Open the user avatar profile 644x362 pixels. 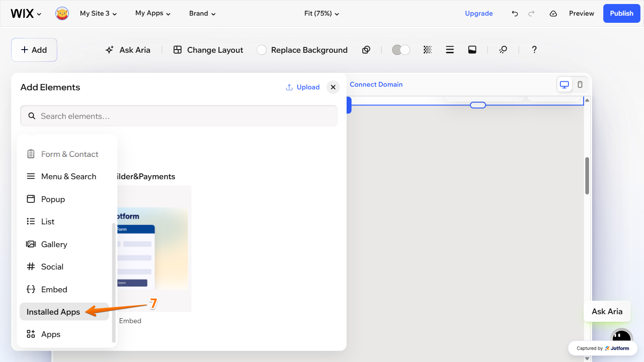62,13
